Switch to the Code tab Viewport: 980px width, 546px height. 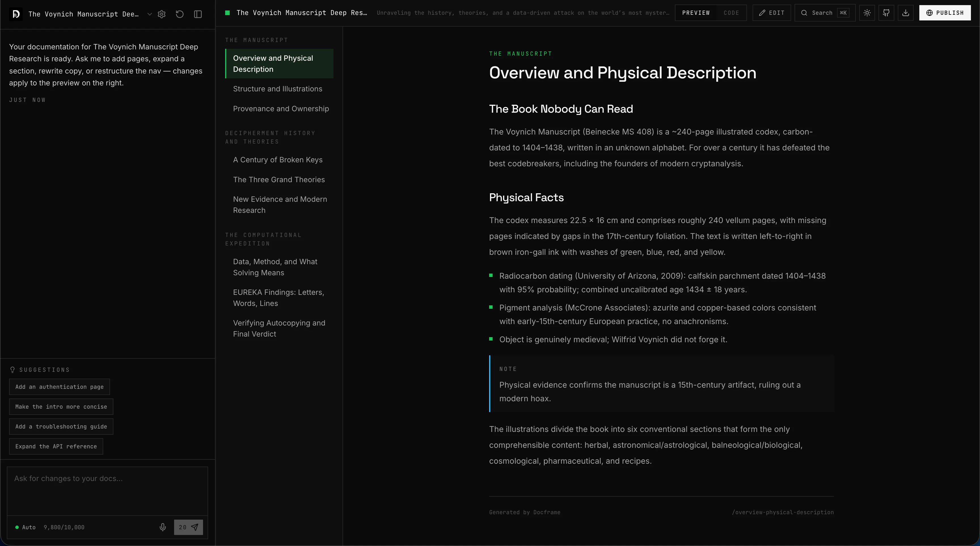731,13
